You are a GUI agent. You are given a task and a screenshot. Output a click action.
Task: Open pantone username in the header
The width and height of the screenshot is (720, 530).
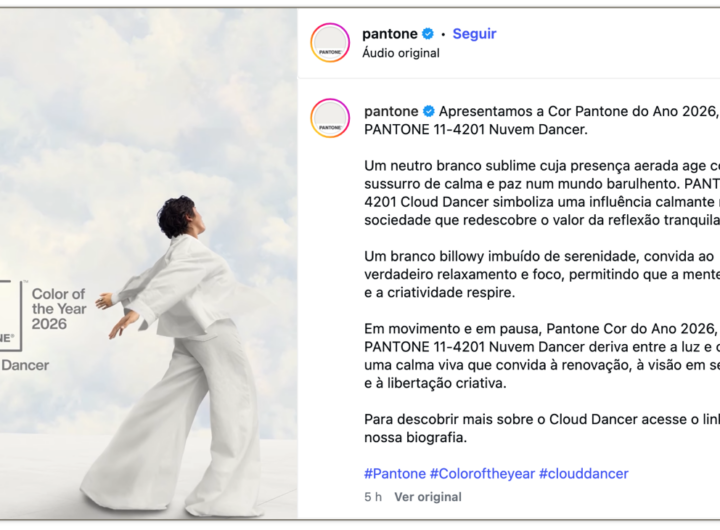click(390, 34)
